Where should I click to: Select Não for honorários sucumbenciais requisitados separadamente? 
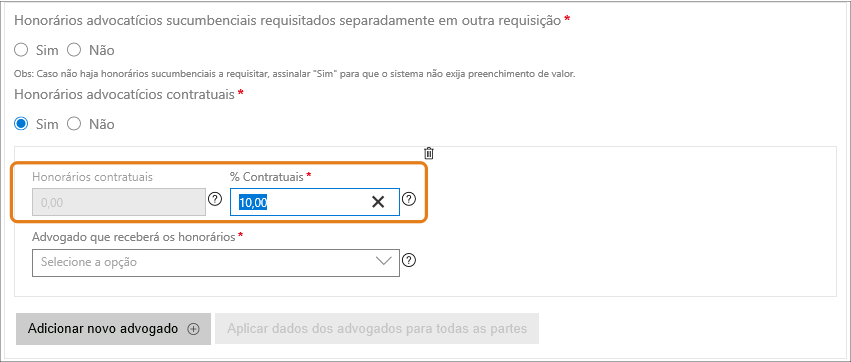pos(74,50)
